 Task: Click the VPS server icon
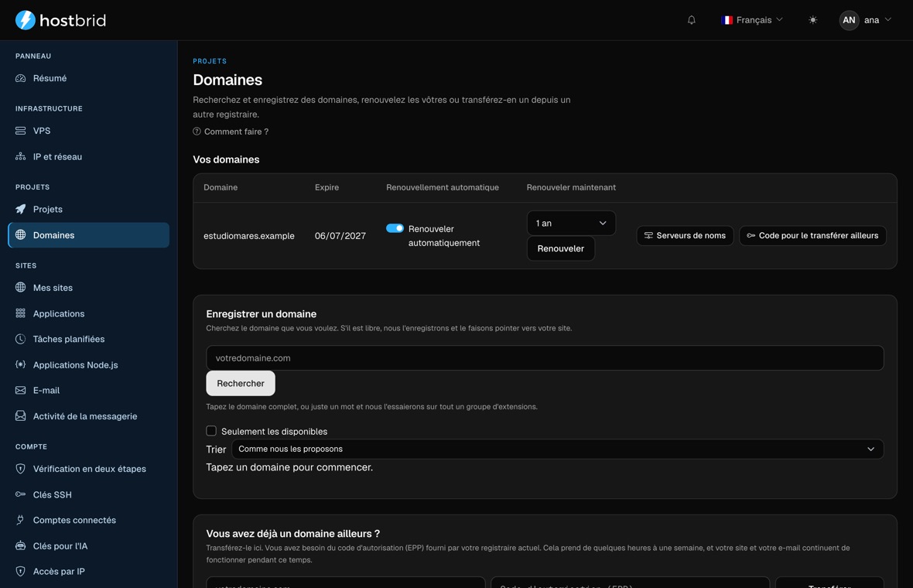(x=20, y=131)
